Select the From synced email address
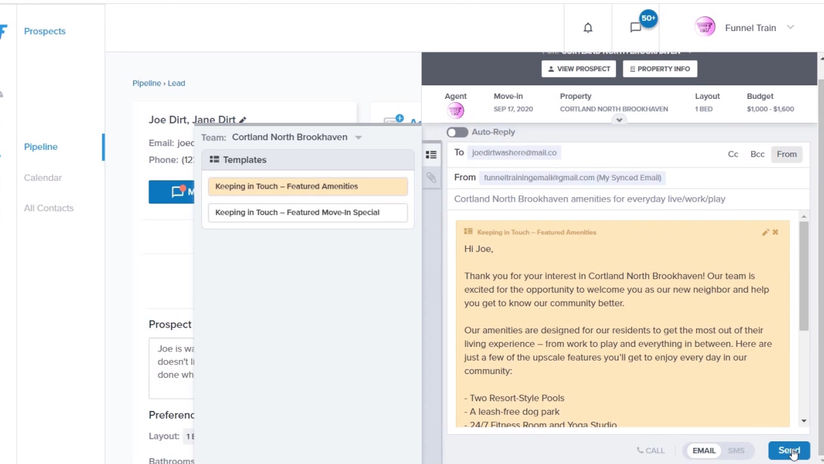824x464 pixels. (x=572, y=178)
